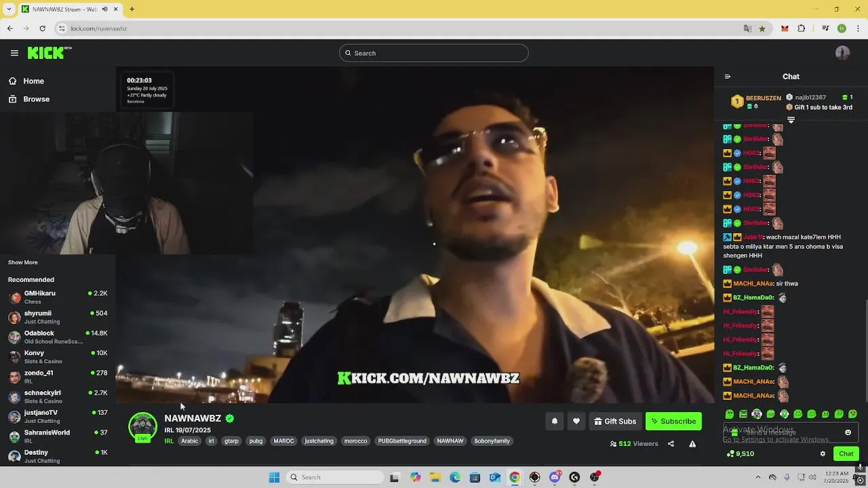Click the PUBGbattleground tag
Viewport: 868px width, 488px height.
coord(402,441)
